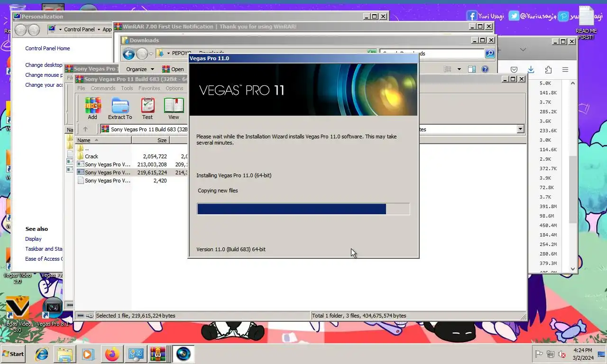Click the View icon in WinRAR toolbar

point(174,109)
